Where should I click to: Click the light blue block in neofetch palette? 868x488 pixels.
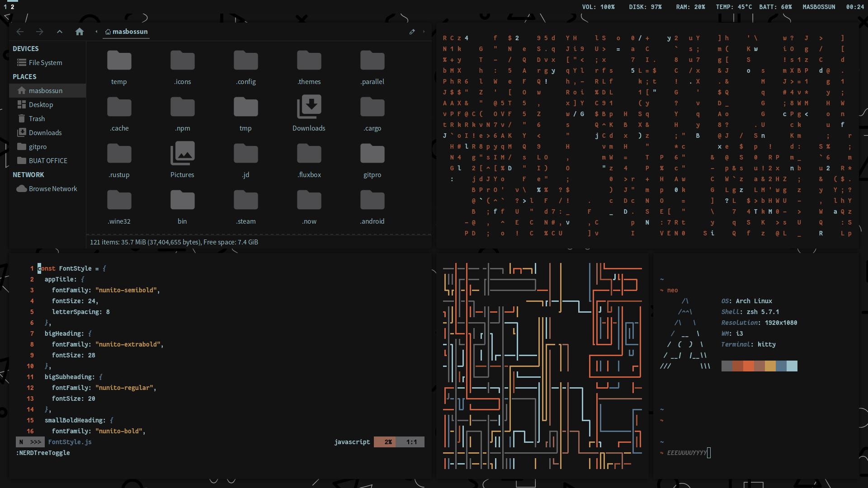(x=792, y=366)
